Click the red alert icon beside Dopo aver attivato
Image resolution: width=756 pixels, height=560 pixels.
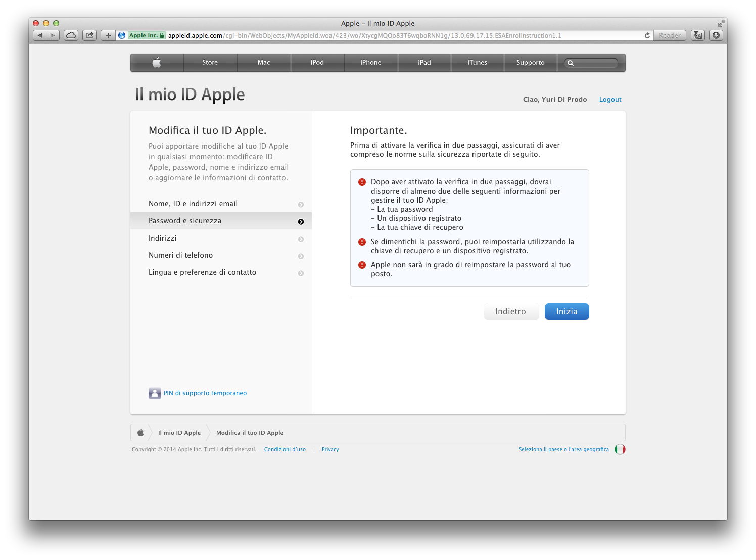[362, 182]
